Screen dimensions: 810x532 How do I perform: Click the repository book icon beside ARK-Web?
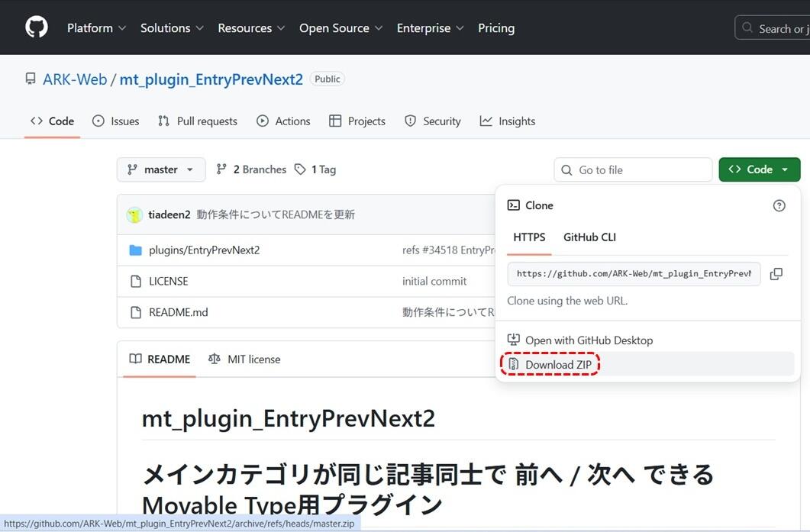click(30, 78)
